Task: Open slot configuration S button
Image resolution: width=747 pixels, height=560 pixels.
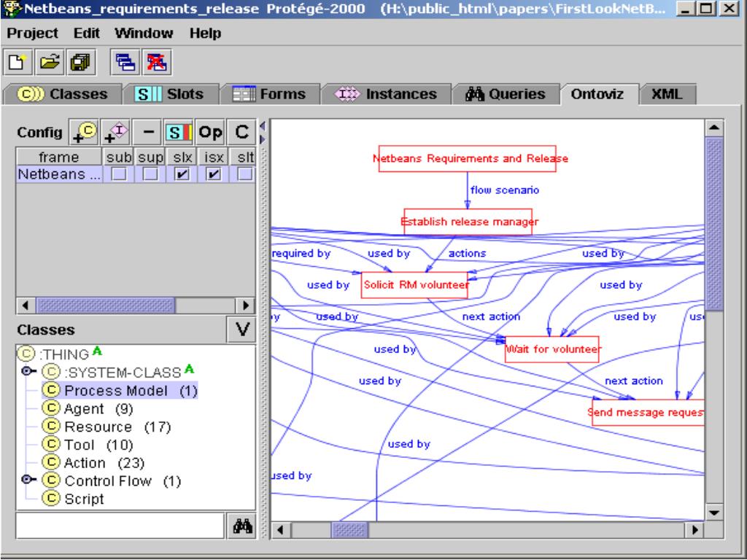Action: [179, 132]
